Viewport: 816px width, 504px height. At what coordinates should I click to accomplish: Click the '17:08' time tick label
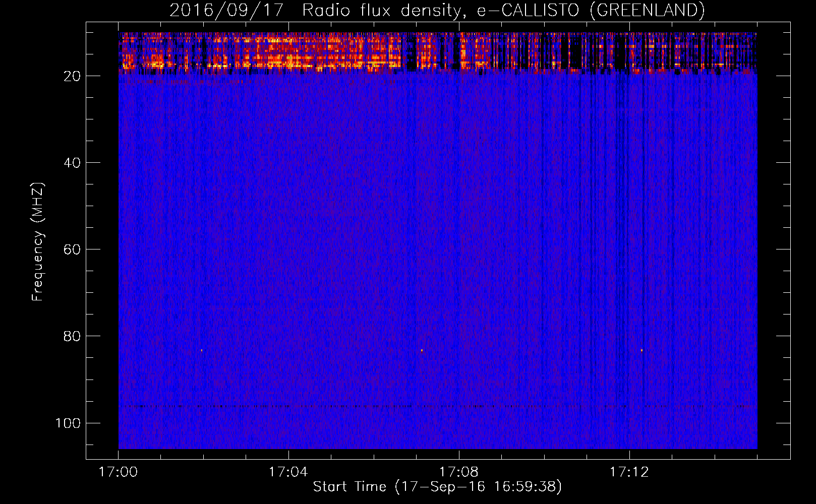click(458, 472)
